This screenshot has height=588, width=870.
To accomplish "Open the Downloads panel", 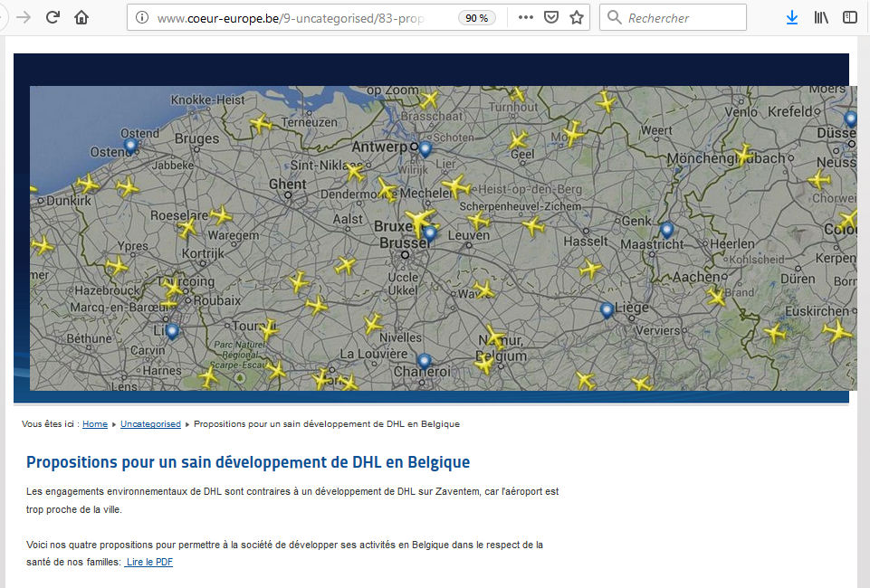I will 792,18.
